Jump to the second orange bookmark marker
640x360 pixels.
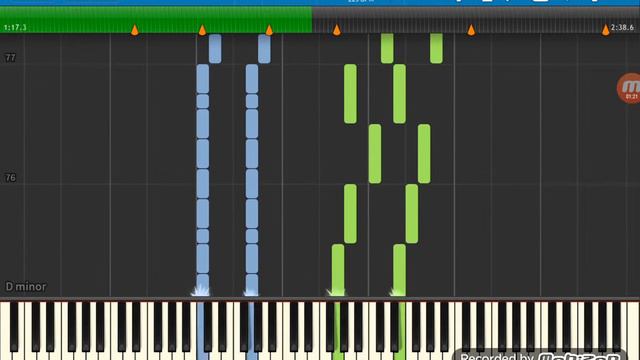click(202, 30)
